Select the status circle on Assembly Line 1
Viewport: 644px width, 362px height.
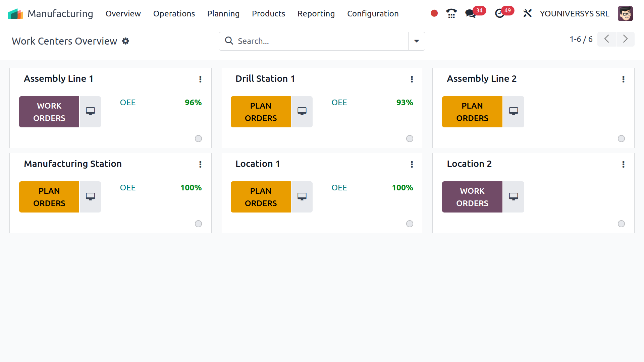click(x=198, y=138)
